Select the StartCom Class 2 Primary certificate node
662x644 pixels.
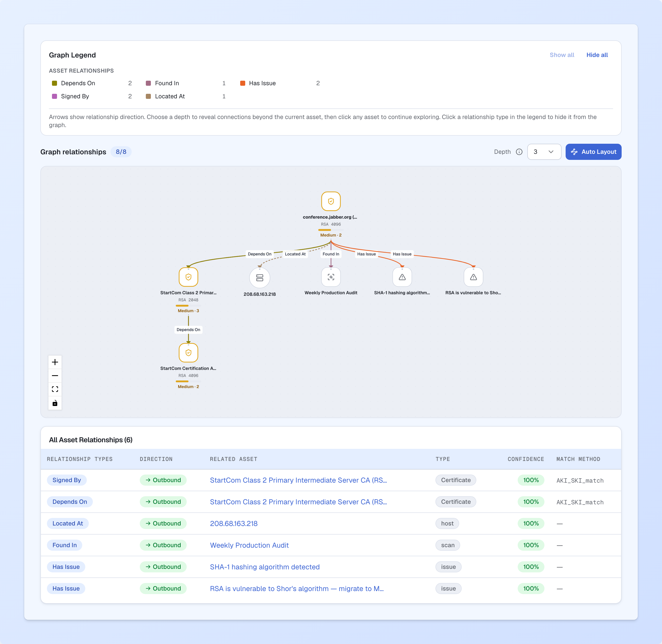[x=188, y=277]
